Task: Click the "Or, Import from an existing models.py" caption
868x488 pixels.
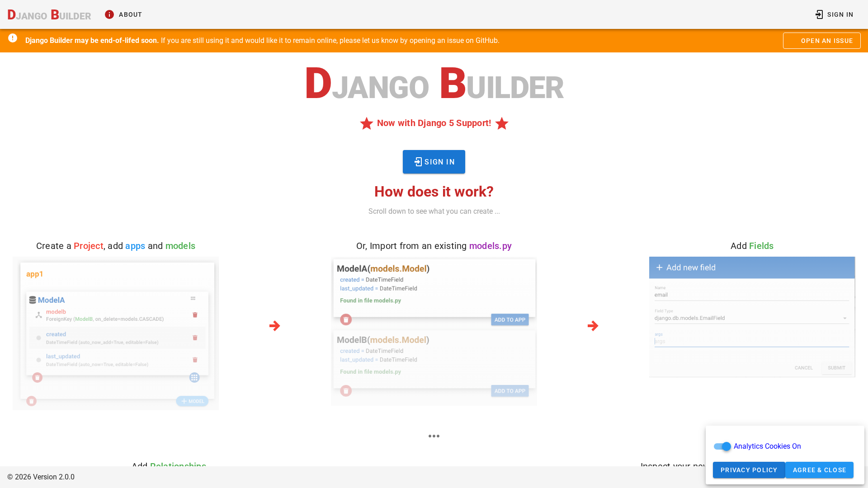Action: (x=434, y=246)
